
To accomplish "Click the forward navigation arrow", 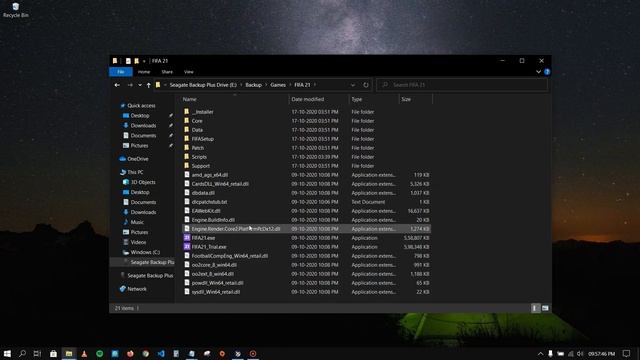I will [130, 85].
